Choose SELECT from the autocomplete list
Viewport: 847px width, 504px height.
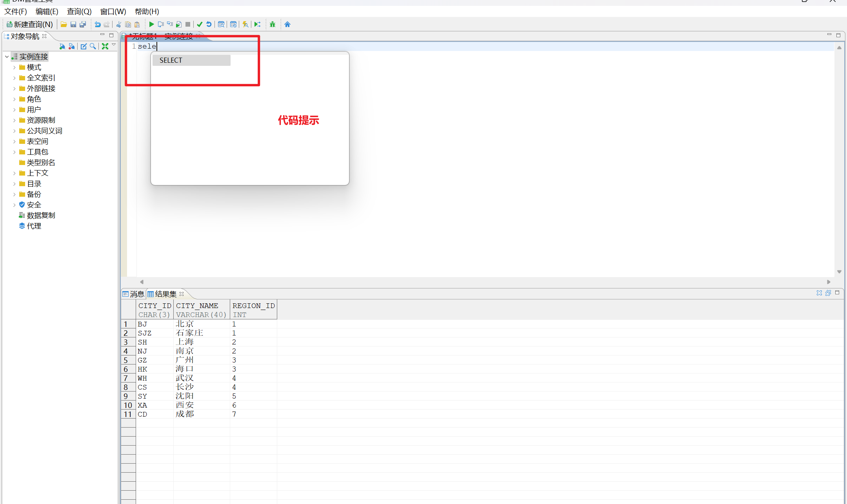(191, 60)
